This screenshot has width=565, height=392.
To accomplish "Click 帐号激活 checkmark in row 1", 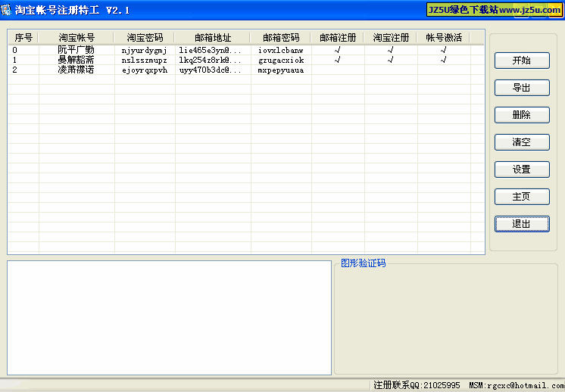I will [x=443, y=60].
